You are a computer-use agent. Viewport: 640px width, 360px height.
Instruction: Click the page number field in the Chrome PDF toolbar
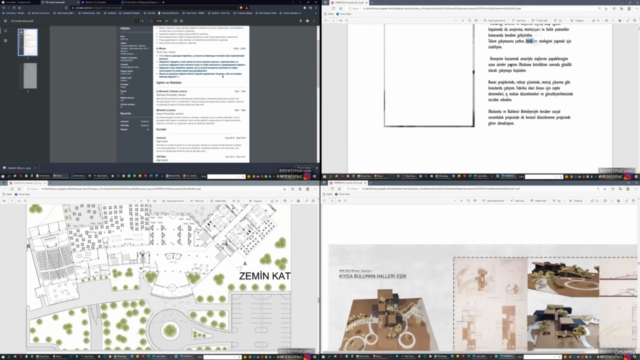(138, 21)
